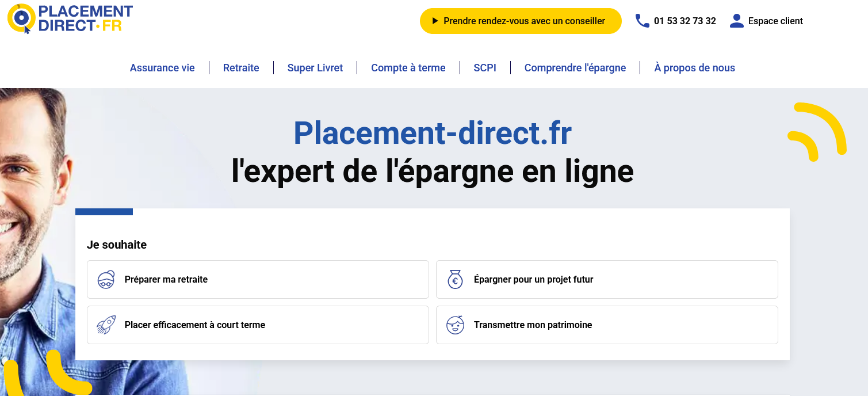Call the 01 53 32 73 32 number

click(x=685, y=21)
